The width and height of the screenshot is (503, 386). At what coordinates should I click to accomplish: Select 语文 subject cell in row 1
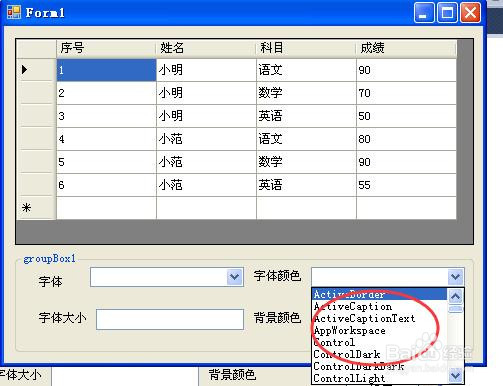[x=306, y=70]
